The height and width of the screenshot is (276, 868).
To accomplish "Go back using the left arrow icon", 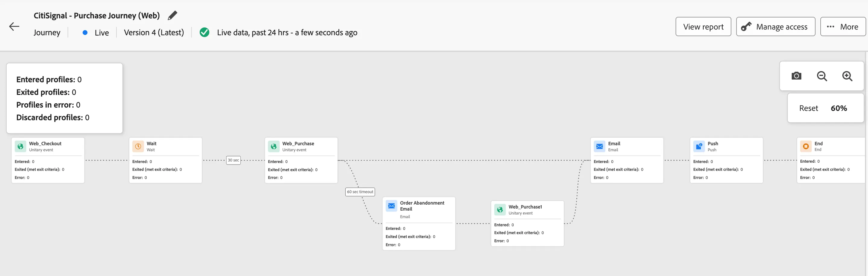I will (14, 26).
